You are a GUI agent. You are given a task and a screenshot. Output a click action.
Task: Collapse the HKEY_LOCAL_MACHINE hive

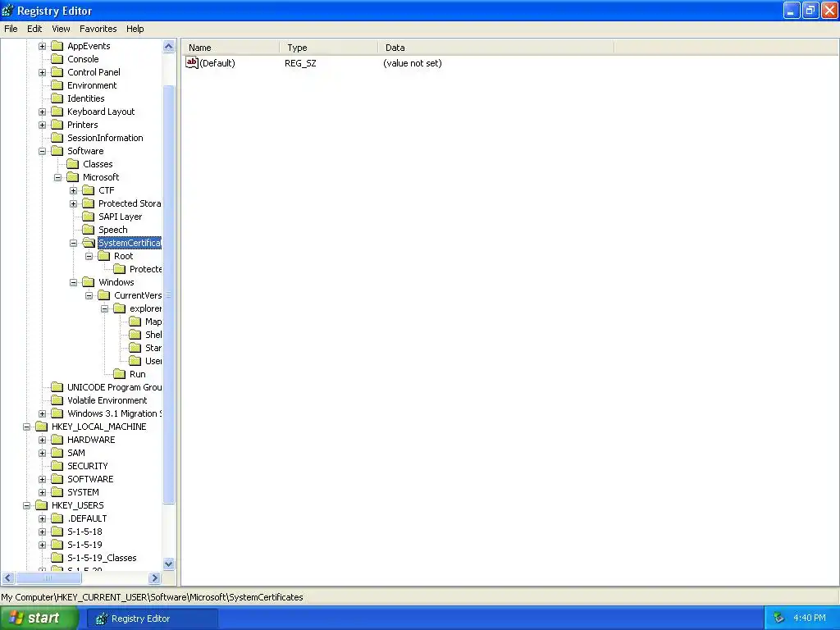point(27,427)
